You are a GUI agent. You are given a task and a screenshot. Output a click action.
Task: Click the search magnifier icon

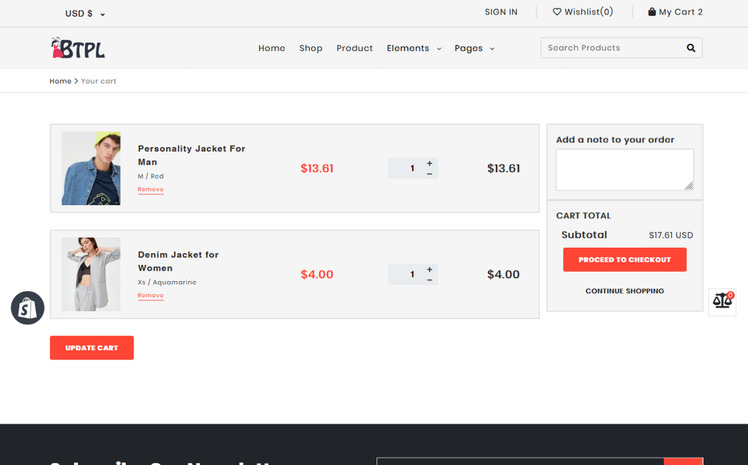coord(691,48)
